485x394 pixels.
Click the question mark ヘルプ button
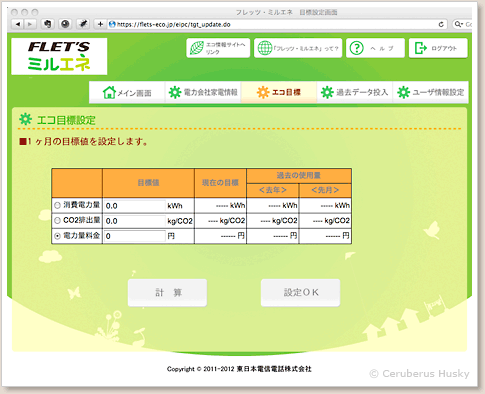click(375, 48)
